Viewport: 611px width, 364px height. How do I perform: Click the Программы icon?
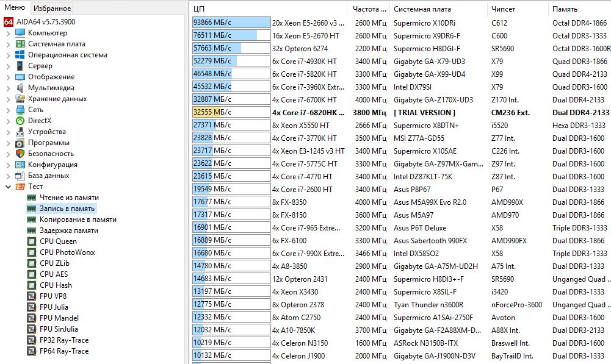tap(20, 143)
